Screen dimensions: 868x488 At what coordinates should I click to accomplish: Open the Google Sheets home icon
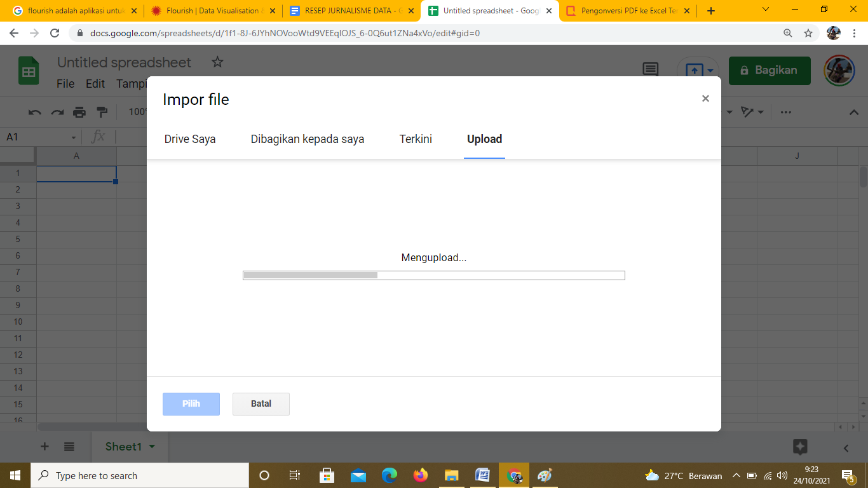pyautogui.click(x=29, y=71)
